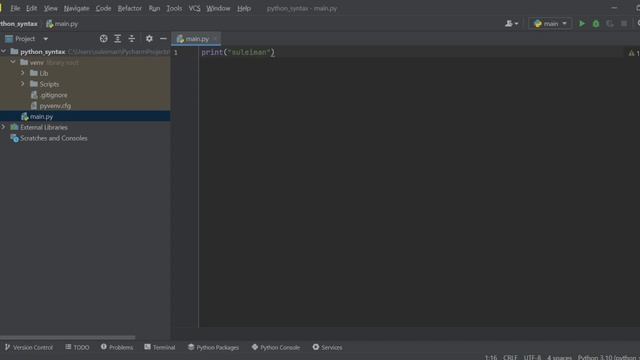
Task: Open the Help menu
Action: [x=244, y=8]
